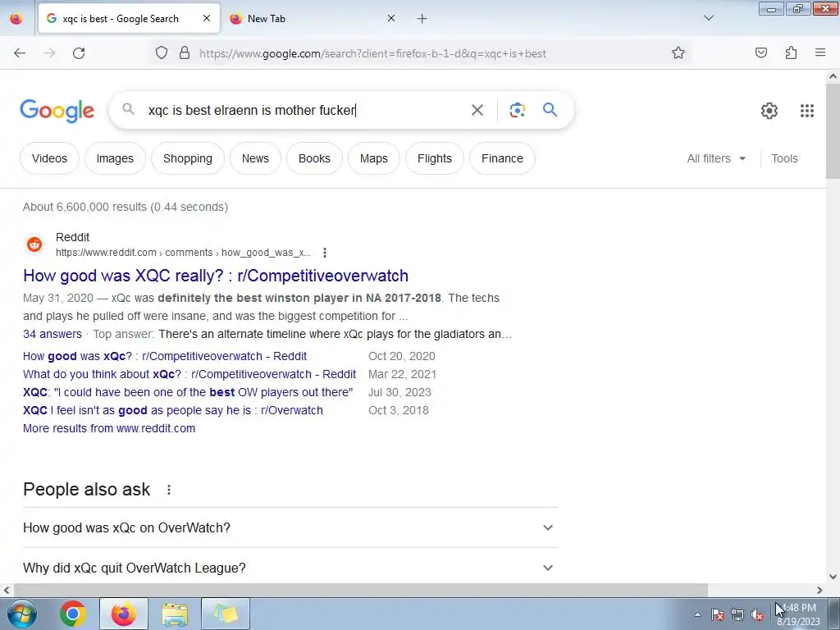This screenshot has width=840, height=630.
Task: Open 'What do you think about xQc?' link
Action: 189,374
